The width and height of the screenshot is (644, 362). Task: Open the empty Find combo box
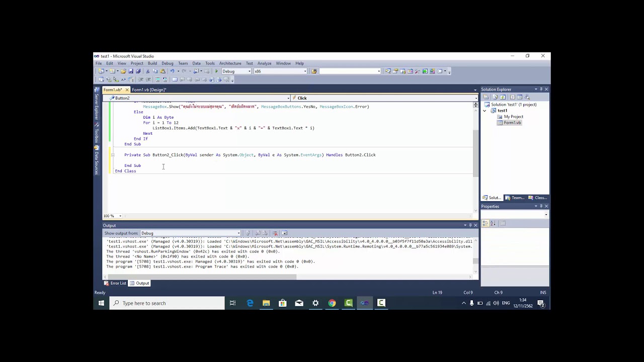click(x=350, y=71)
